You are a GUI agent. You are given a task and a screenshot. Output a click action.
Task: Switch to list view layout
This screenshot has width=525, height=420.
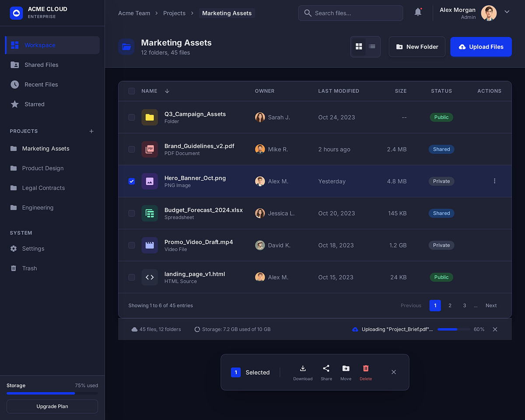(x=372, y=46)
